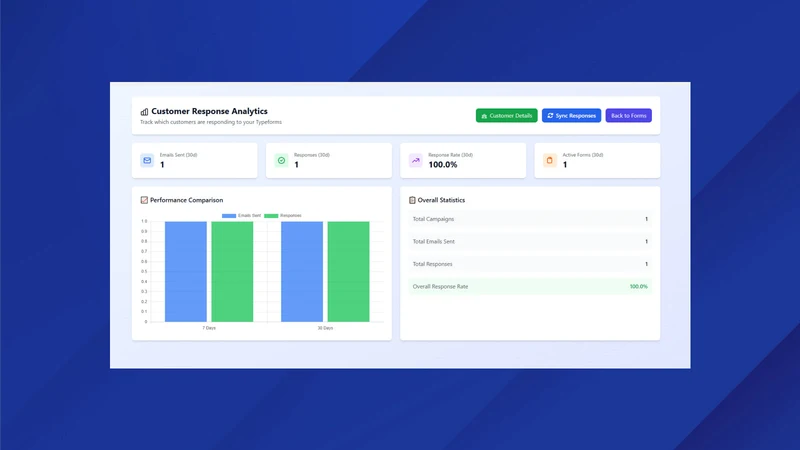Click the 'Performance Comparison' heading
The image size is (800, 450).
(x=186, y=200)
